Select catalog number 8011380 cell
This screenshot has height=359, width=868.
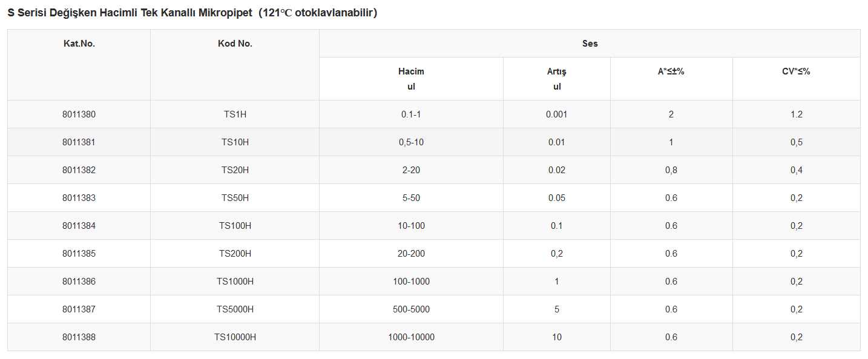click(x=79, y=114)
